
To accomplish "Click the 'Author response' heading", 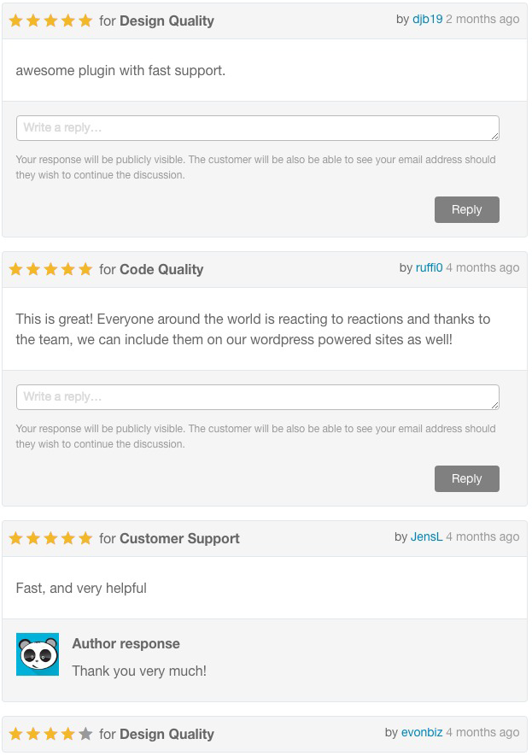I will (x=126, y=643).
